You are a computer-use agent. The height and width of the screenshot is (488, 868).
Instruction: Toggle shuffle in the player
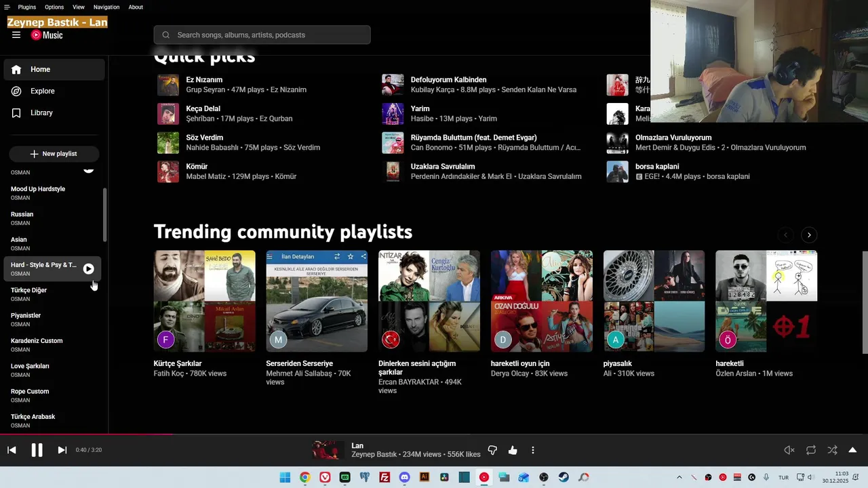(x=832, y=450)
